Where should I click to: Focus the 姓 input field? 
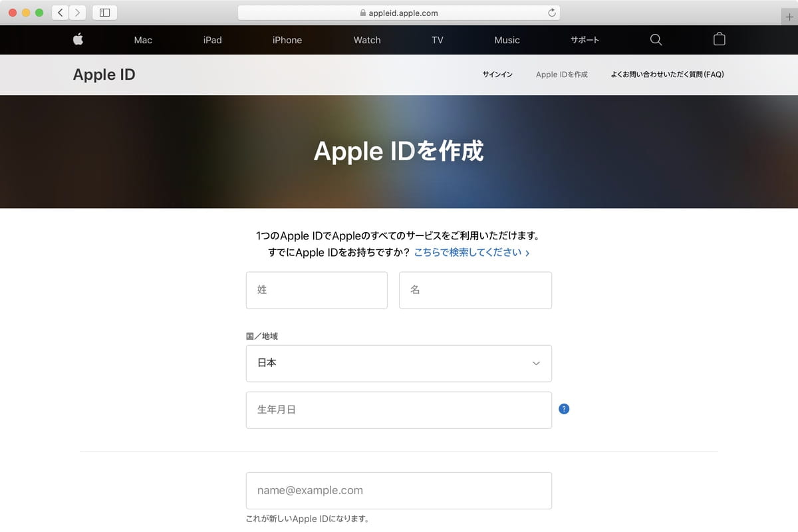(x=317, y=290)
